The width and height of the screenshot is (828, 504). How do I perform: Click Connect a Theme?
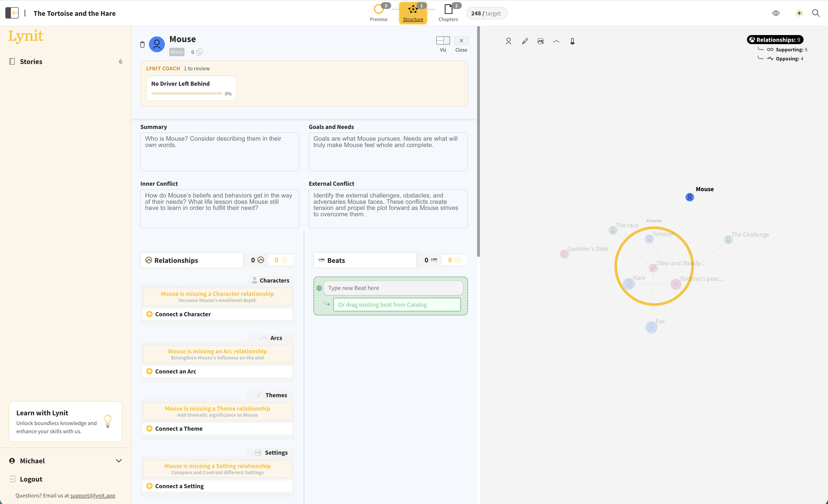click(x=218, y=428)
